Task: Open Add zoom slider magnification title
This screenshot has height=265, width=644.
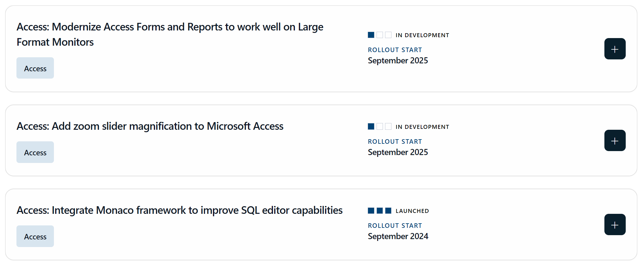Action: pyautogui.click(x=150, y=126)
